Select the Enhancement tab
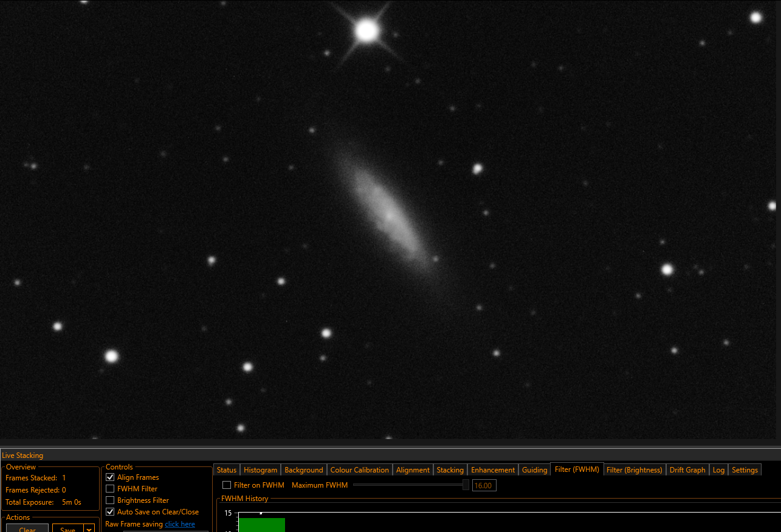 point(493,470)
